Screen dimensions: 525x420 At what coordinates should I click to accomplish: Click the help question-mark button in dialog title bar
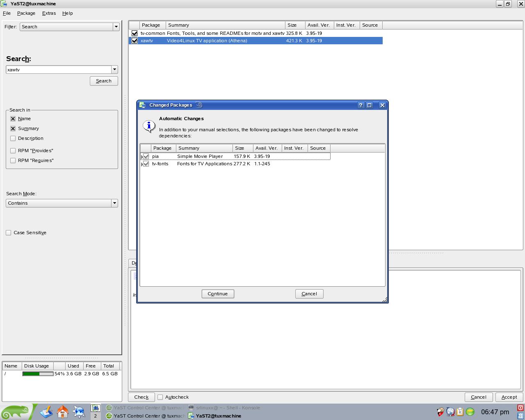(361, 105)
